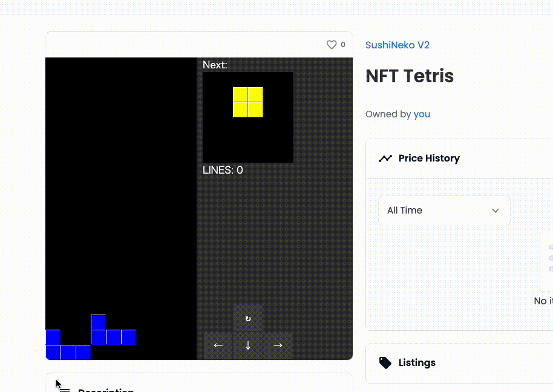Open the owner profile link "you"

422,114
